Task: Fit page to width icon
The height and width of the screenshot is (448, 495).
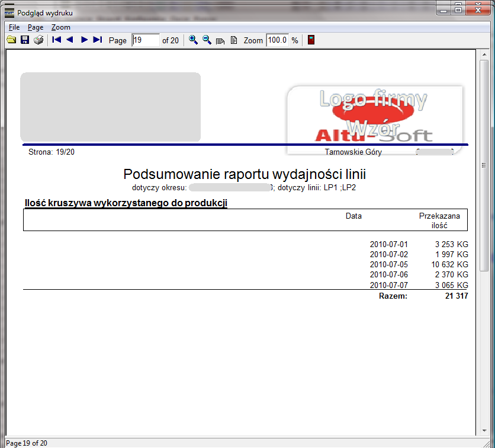Action: [x=220, y=41]
